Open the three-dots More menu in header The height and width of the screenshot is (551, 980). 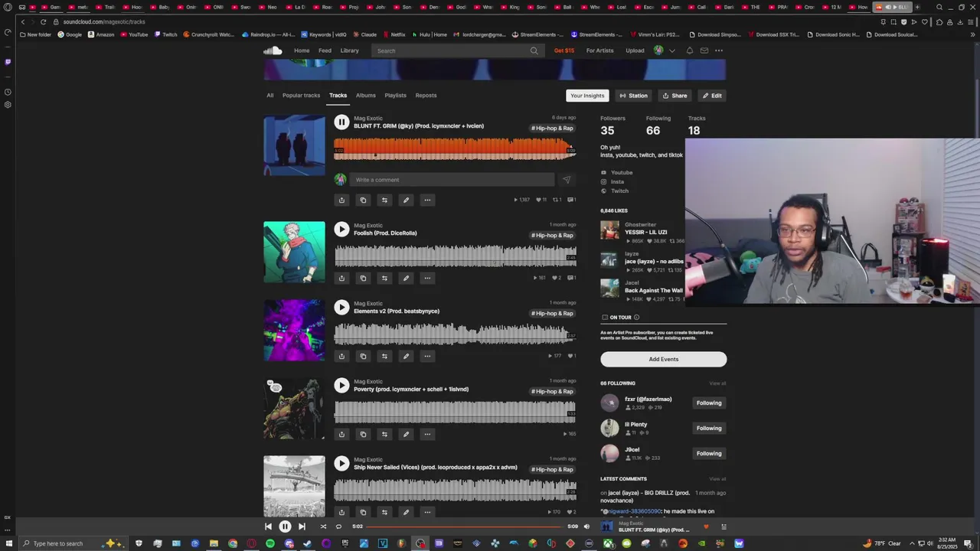719,51
